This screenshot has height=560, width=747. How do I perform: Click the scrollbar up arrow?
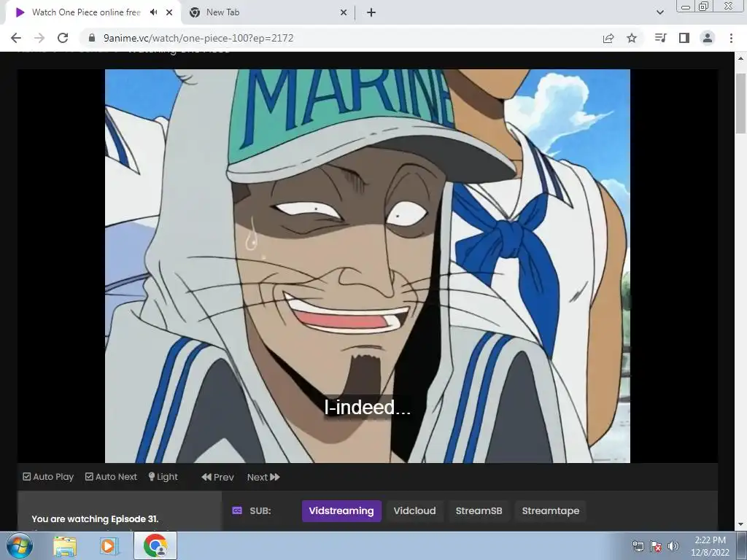[x=740, y=58]
